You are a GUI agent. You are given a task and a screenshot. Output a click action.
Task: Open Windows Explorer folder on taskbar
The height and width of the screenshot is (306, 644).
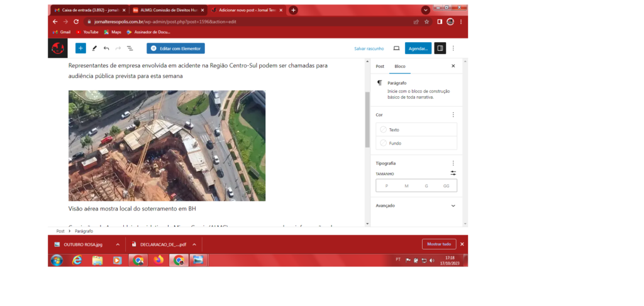click(97, 260)
